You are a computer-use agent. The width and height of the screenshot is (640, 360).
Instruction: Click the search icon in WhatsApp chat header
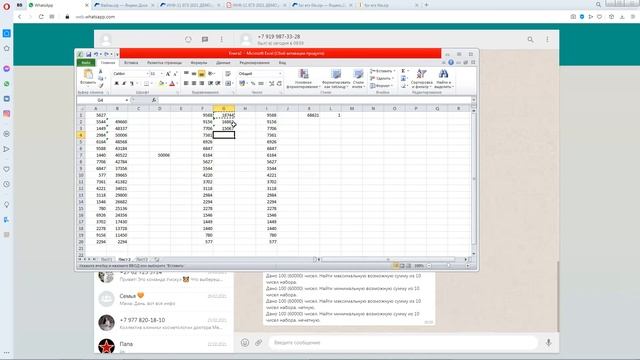point(530,40)
